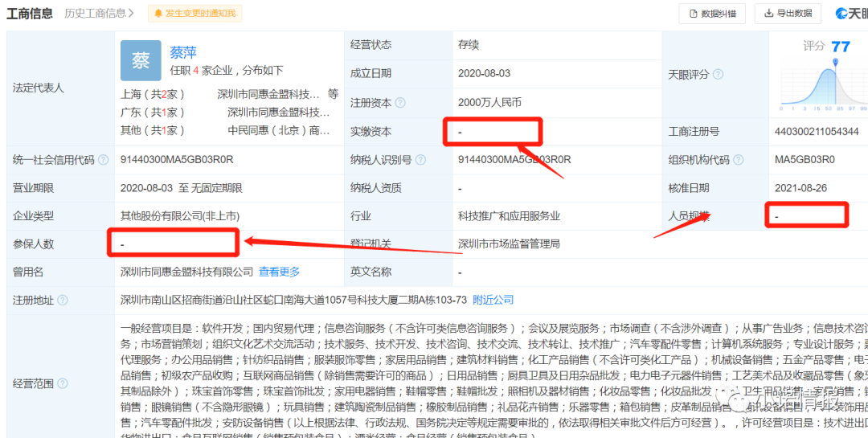Open legal representative 蔡萍 profile link
The width and height of the screenshot is (868, 438).
click(183, 52)
